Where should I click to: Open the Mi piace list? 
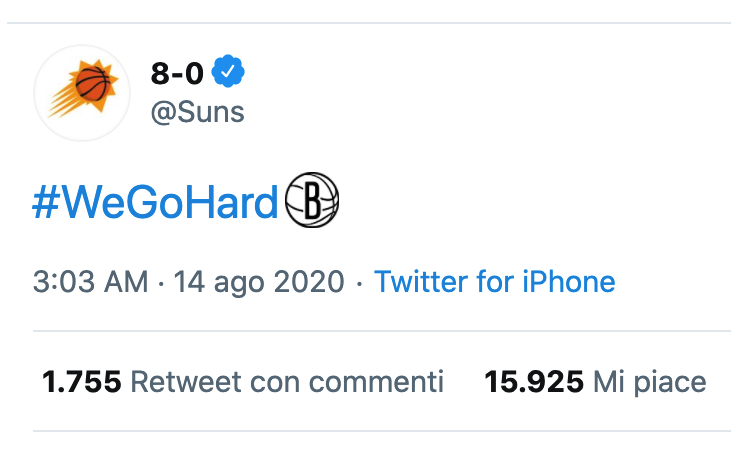pyautogui.click(x=650, y=382)
